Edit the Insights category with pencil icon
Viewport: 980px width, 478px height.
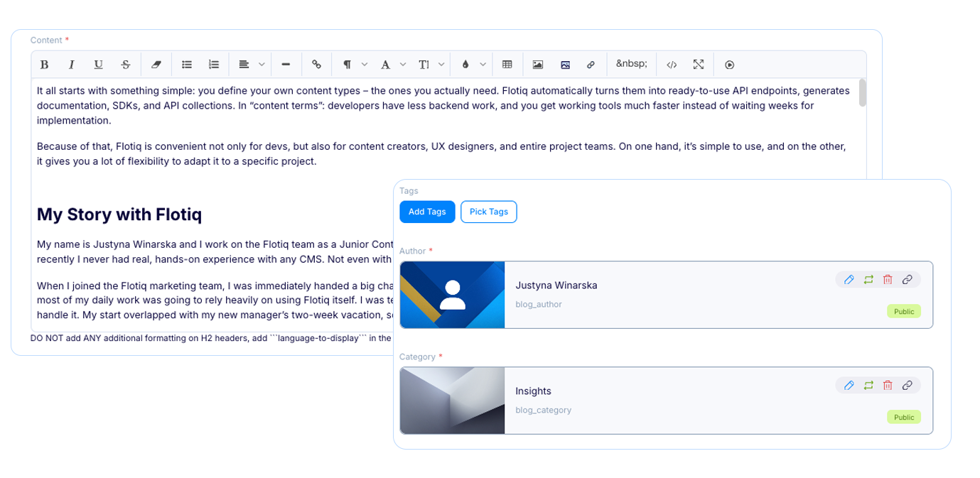(x=849, y=386)
